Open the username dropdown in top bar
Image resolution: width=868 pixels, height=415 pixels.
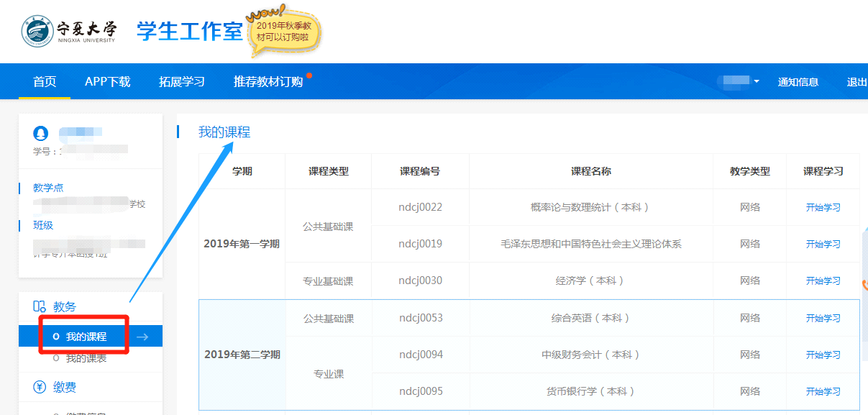pos(741,81)
